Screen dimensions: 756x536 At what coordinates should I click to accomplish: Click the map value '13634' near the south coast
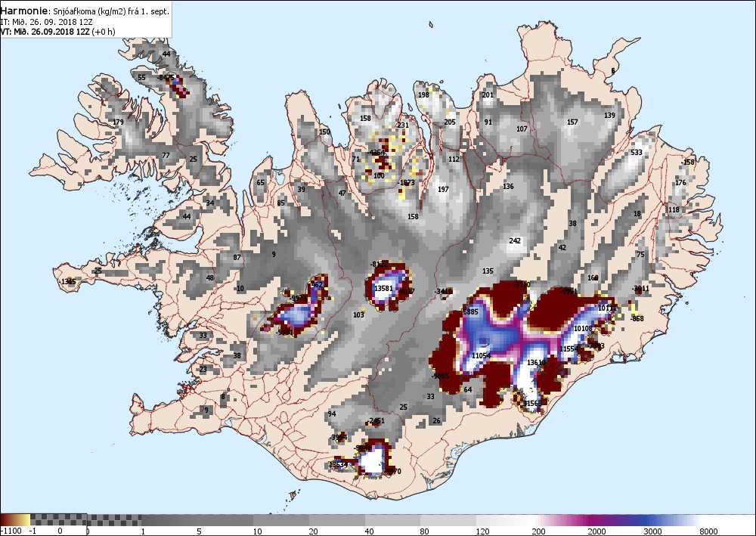coord(338,465)
